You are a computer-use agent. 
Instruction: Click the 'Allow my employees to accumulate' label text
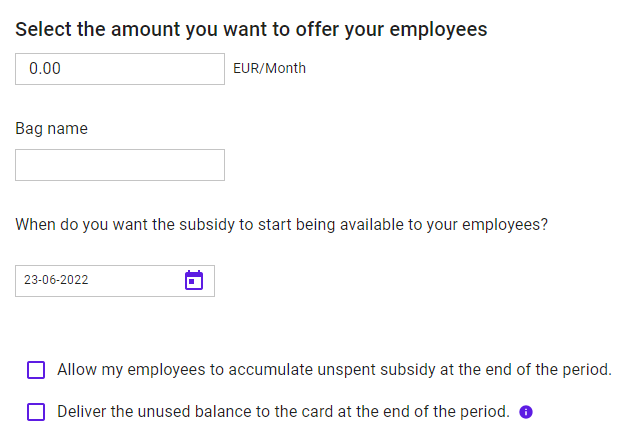pos(334,370)
